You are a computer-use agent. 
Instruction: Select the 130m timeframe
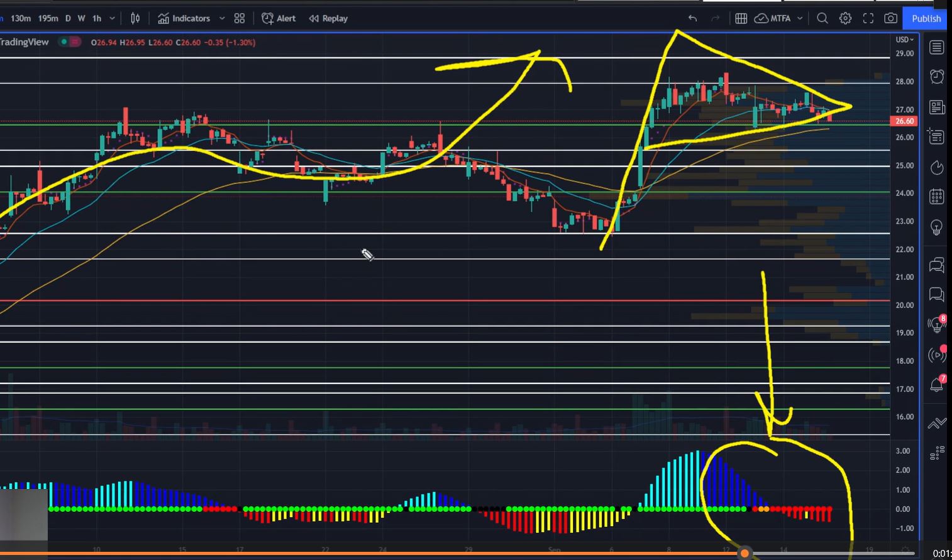tap(21, 18)
